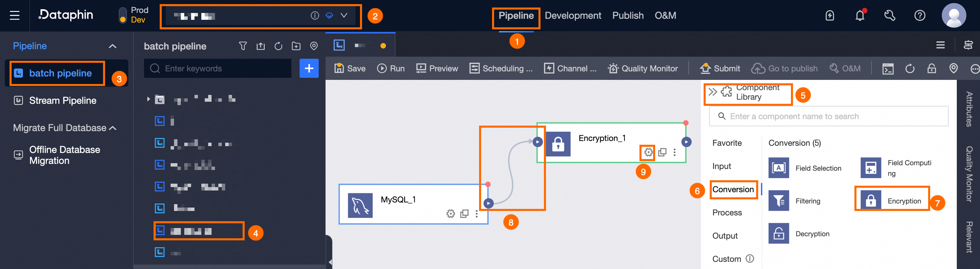Focus the Enter keywords search field
This screenshot has height=269, width=980.
218,69
